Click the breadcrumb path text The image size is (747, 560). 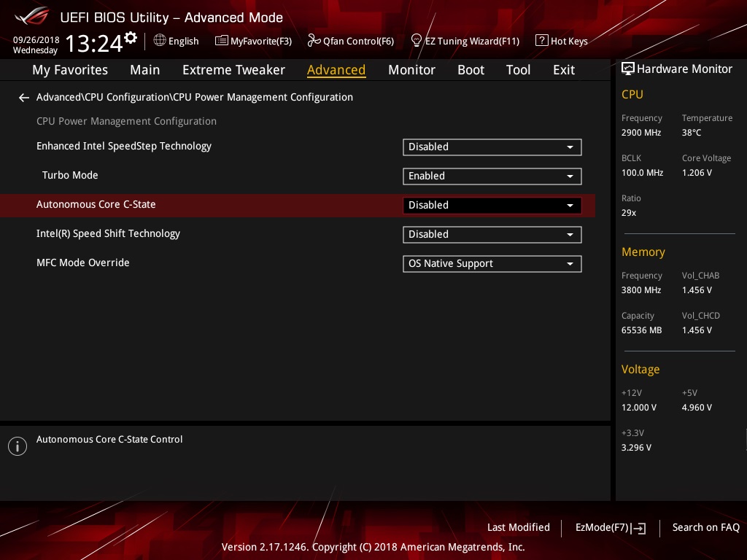[194, 97]
